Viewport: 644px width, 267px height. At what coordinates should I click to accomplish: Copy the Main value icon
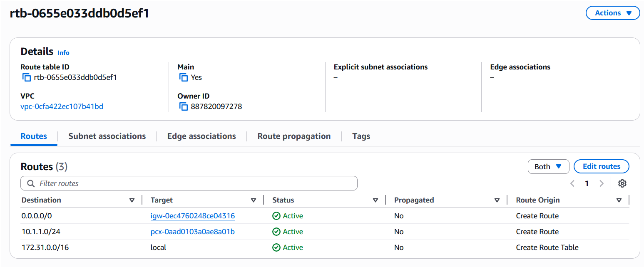point(184,77)
